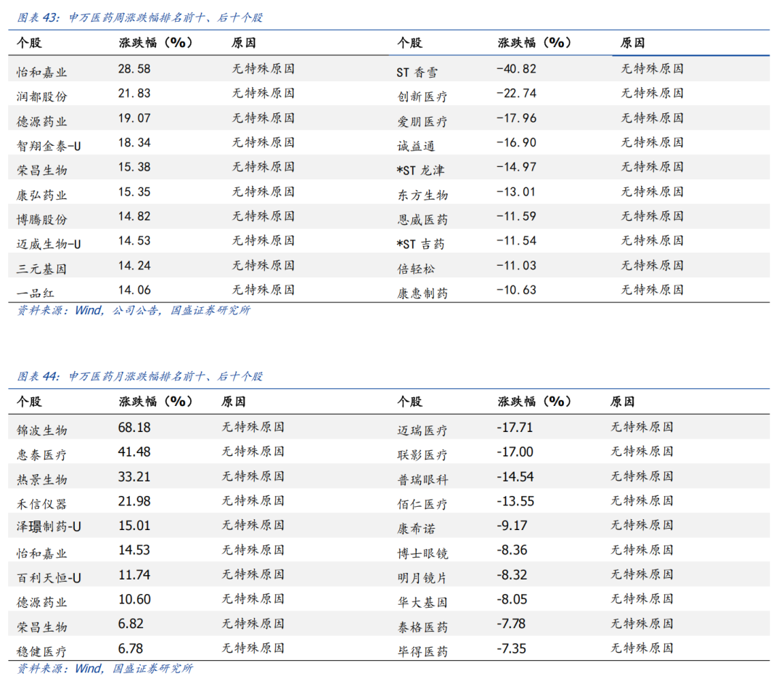Click the stock name '明月镜片'
Screen dimensions: 784x684
(x=422, y=578)
